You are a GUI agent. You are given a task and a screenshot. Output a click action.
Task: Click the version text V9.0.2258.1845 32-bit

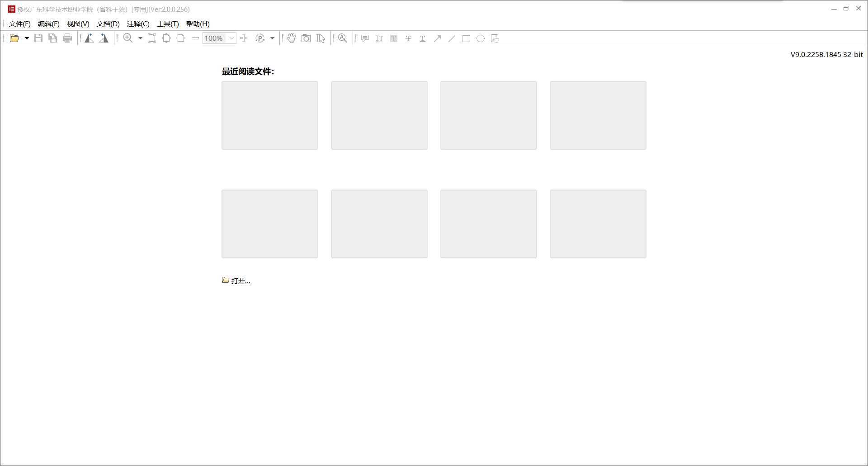coord(827,54)
